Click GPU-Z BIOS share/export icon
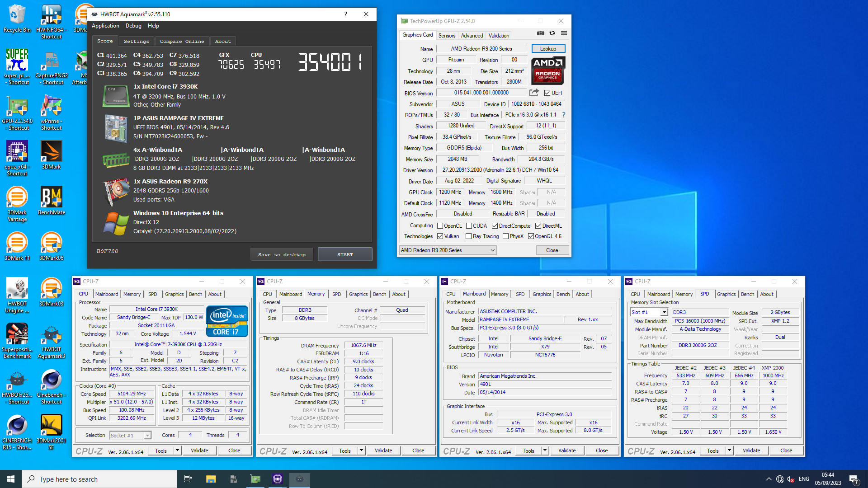868x488 pixels. [534, 93]
